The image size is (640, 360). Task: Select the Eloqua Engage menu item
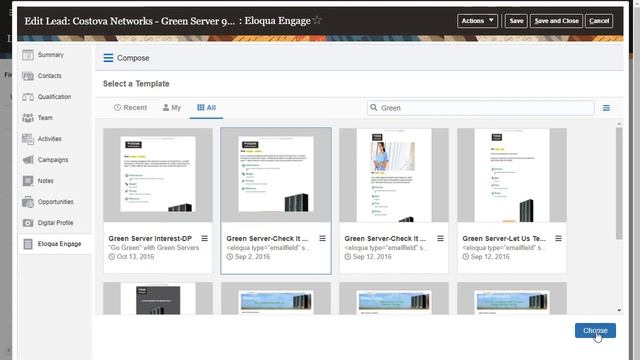55,244
